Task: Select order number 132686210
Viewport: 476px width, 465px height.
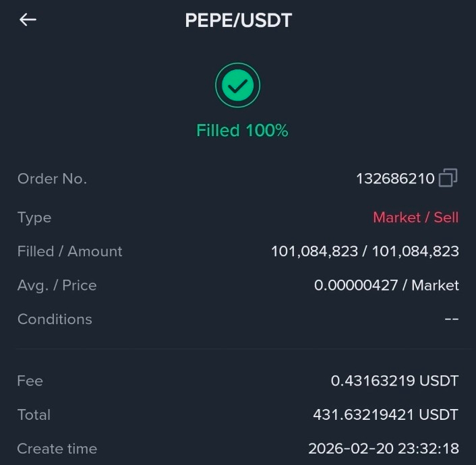Action: tap(395, 179)
